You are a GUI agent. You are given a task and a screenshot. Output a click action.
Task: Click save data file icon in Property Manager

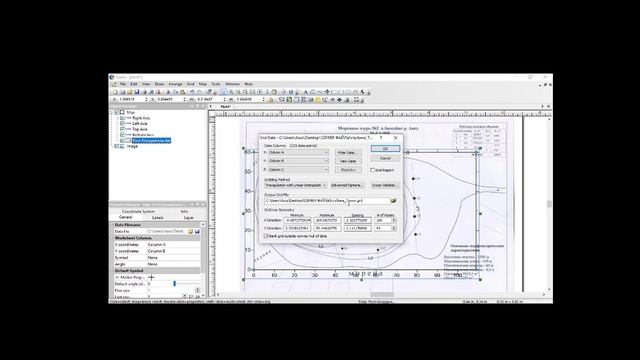click(197, 231)
